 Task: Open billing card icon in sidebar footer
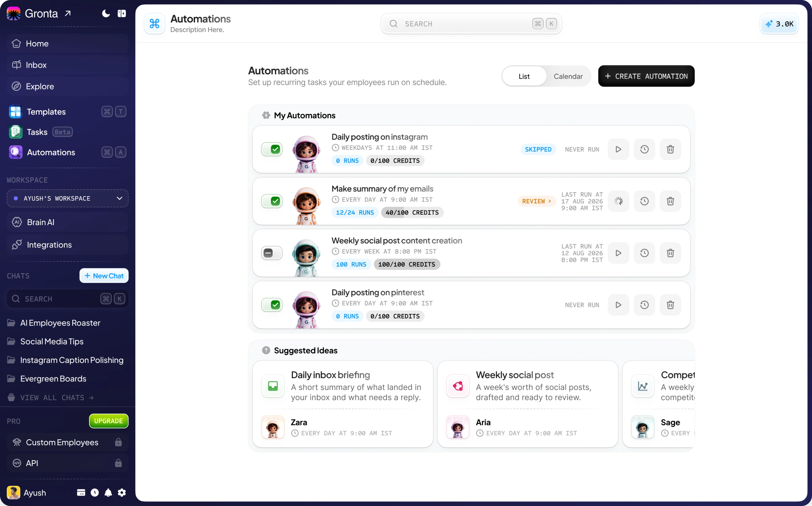tap(81, 493)
